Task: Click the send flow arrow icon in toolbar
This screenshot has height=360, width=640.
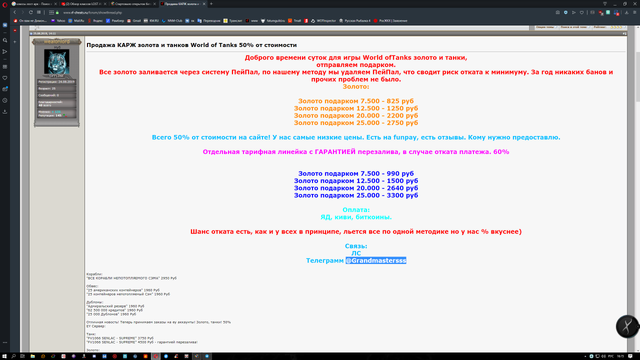Action: pyautogui.click(x=573, y=13)
